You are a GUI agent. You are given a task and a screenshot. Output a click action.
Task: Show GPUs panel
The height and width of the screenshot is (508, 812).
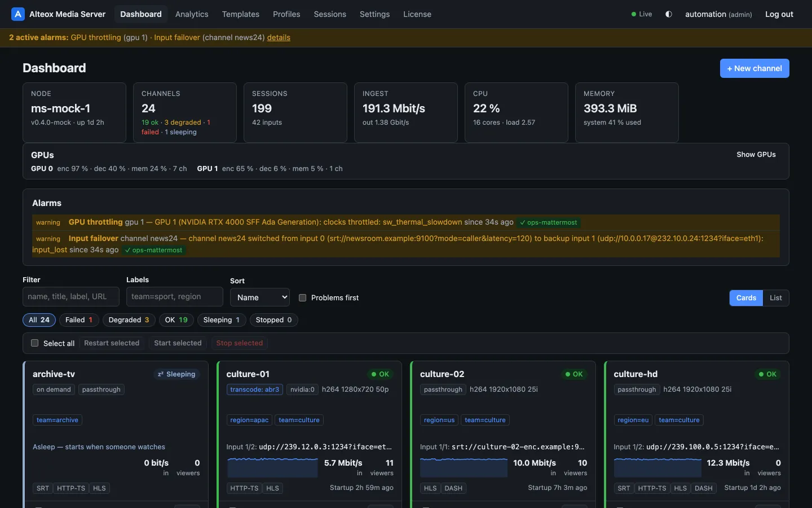coord(756,155)
